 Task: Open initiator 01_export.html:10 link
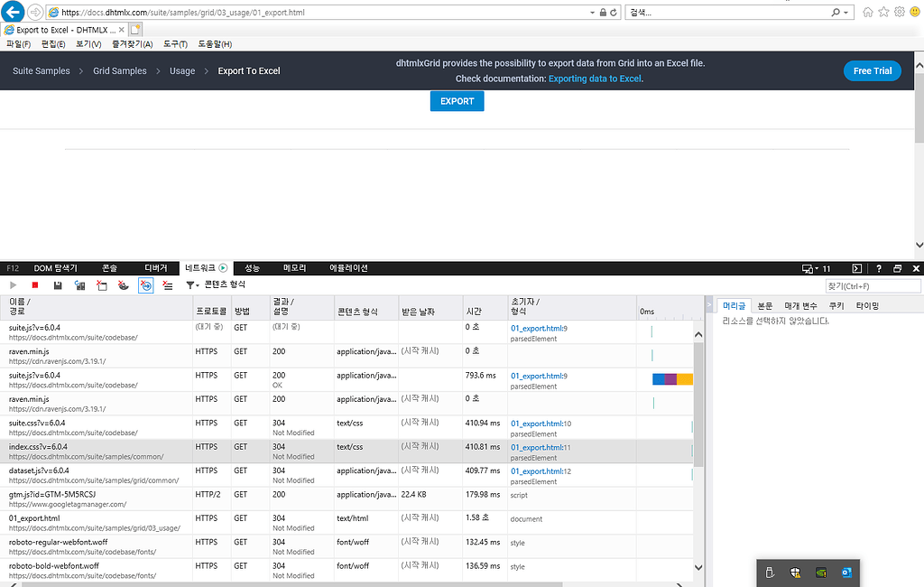(x=541, y=424)
